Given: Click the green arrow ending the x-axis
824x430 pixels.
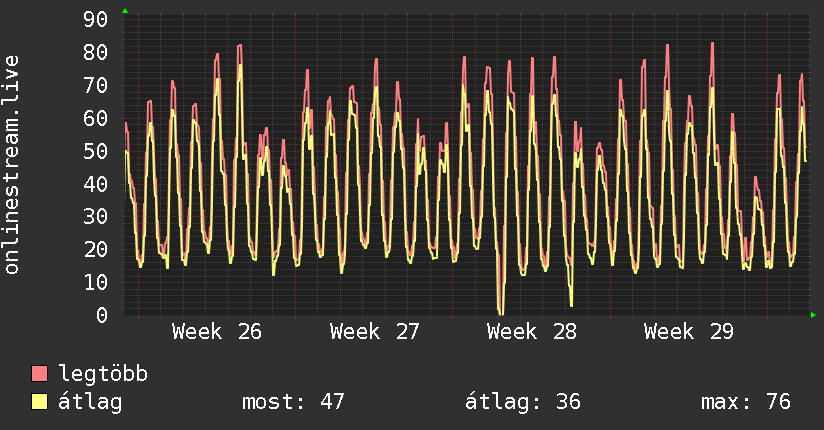Looking at the screenshot, I should point(813,315).
